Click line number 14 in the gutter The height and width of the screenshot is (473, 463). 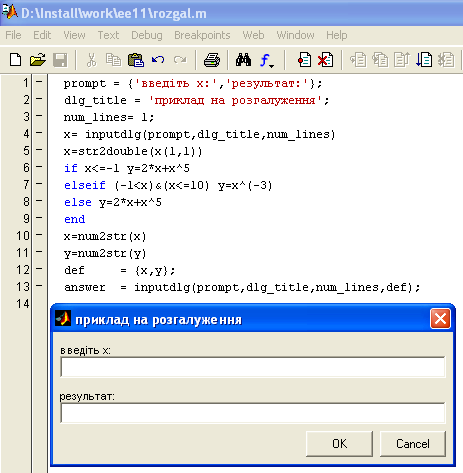pyautogui.click(x=23, y=304)
